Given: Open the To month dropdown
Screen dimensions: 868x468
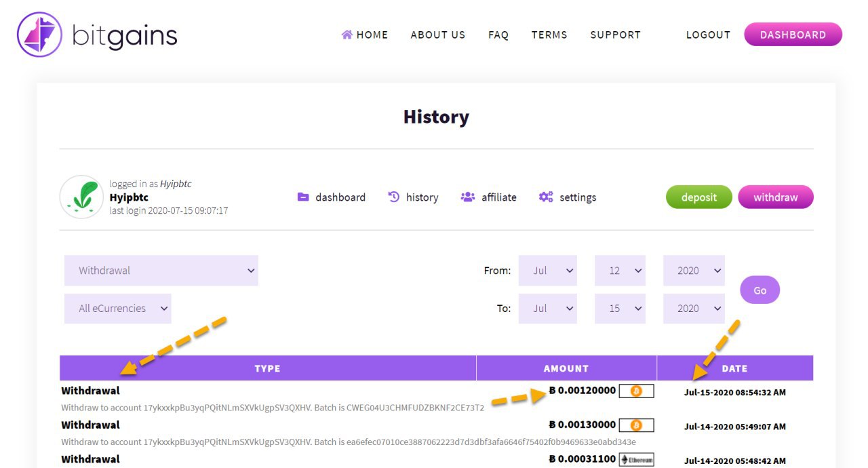Looking at the screenshot, I should 548,308.
